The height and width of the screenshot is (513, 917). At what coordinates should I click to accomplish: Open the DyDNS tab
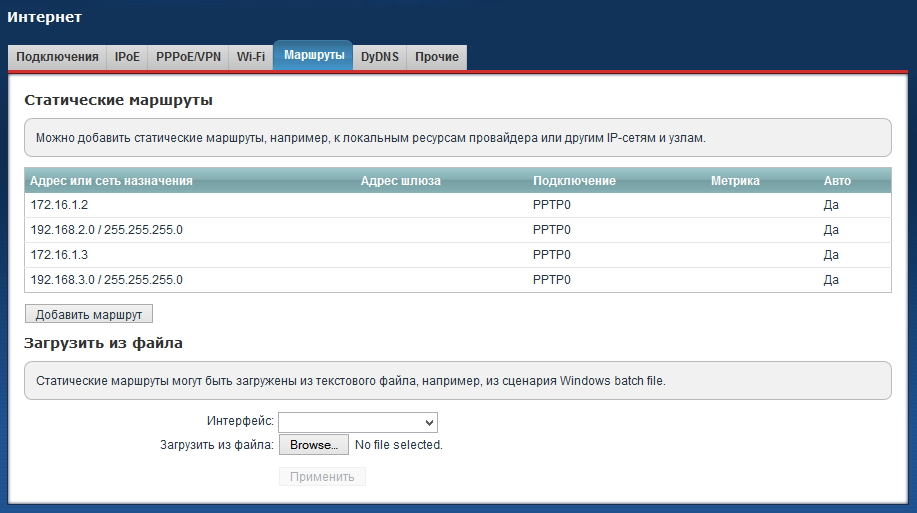pos(380,57)
